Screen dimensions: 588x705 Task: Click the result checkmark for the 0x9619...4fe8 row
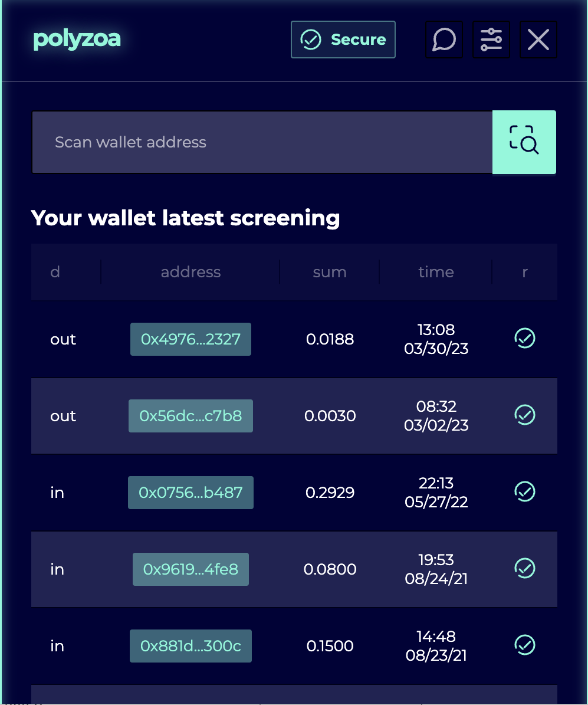pos(525,568)
